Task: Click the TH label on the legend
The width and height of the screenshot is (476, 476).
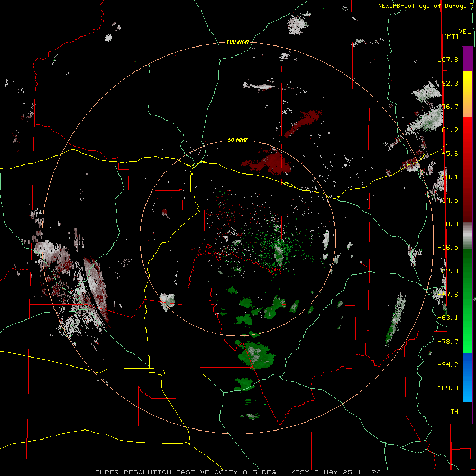Action: coord(454,412)
